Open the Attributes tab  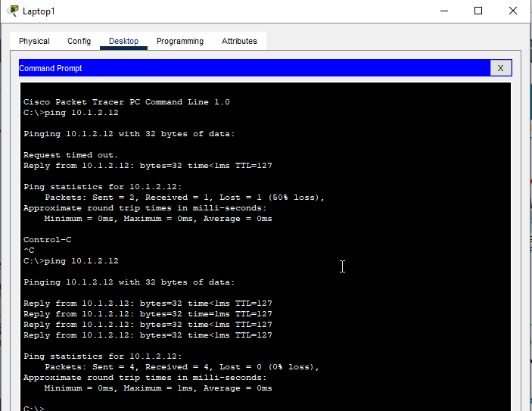coord(239,41)
